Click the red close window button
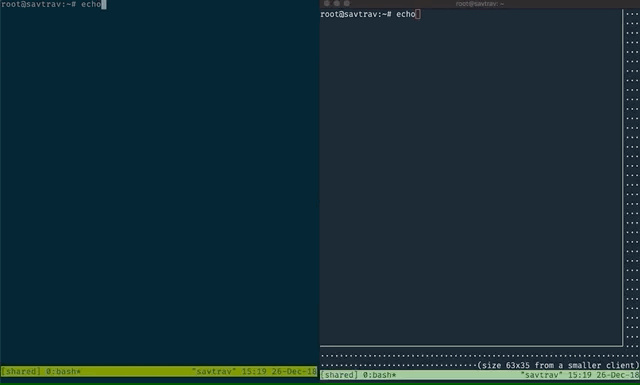Image resolution: width=640 pixels, height=385 pixels. (x=327, y=3)
